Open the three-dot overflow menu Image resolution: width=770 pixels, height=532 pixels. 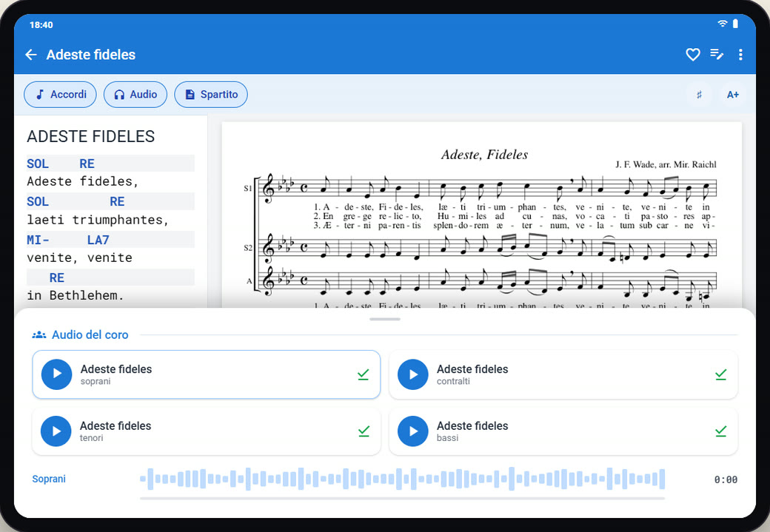740,55
